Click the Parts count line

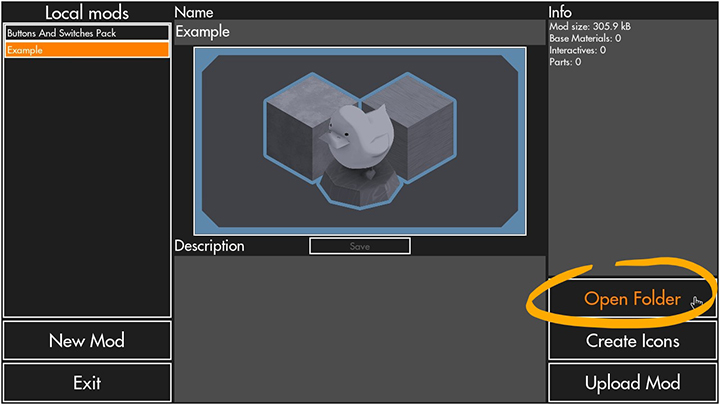click(x=565, y=62)
